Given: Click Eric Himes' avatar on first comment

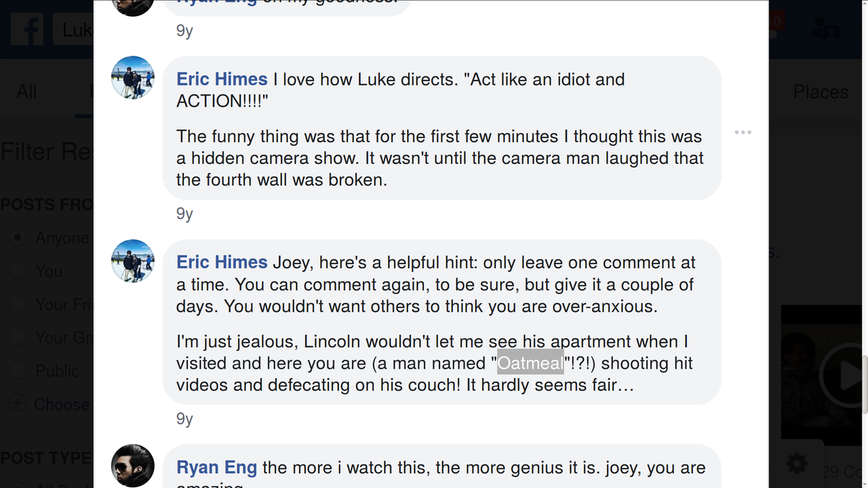Looking at the screenshot, I should (133, 77).
